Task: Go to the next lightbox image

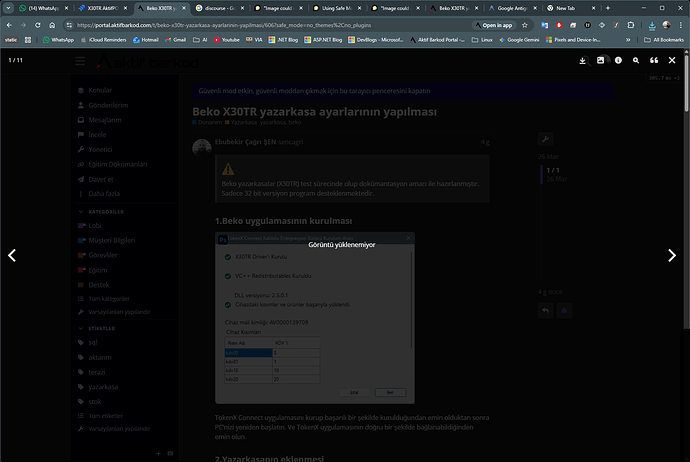Action: coord(672,256)
